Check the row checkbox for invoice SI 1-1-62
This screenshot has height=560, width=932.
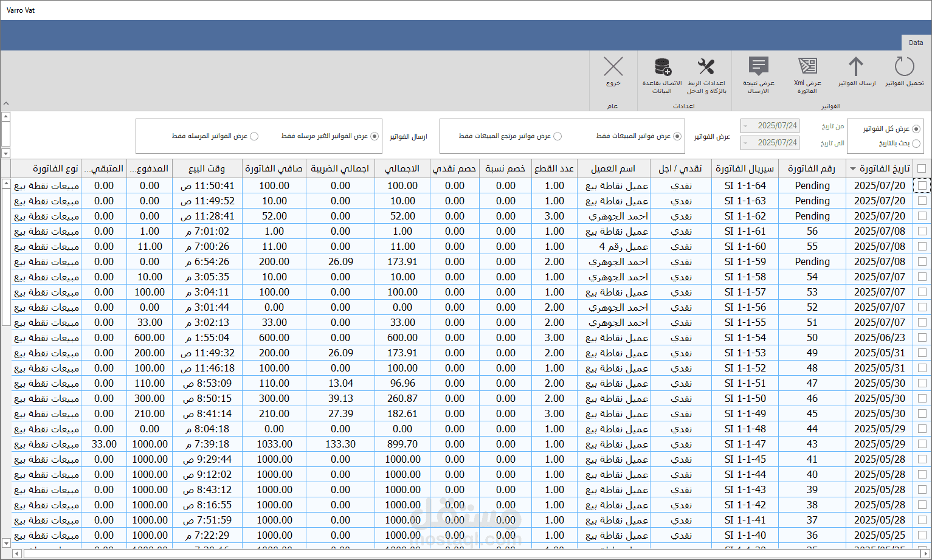(x=922, y=216)
